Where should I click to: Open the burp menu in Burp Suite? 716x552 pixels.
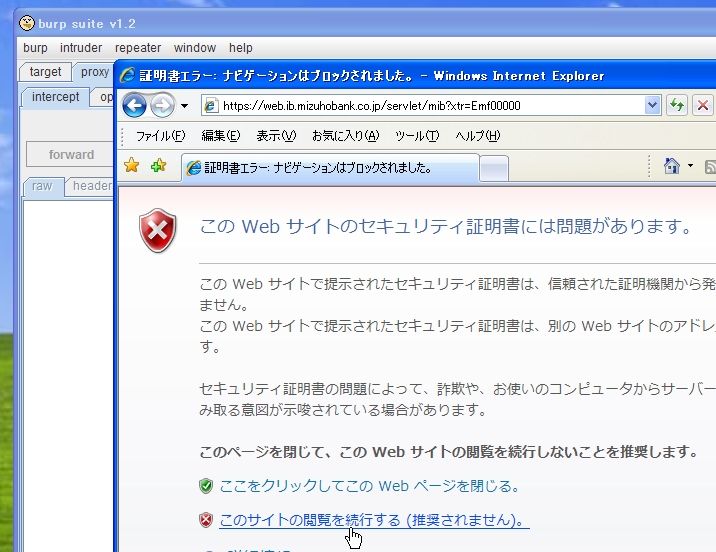(x=35, y=48)
